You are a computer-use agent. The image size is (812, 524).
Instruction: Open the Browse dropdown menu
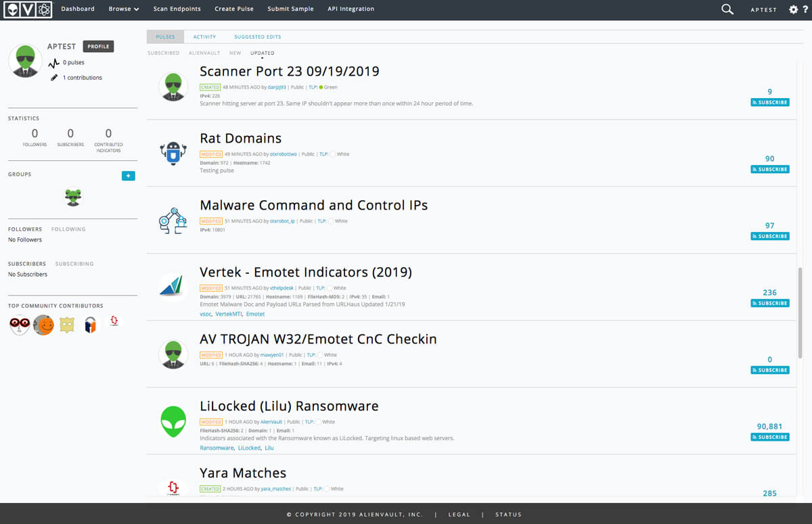pos(124,9)
